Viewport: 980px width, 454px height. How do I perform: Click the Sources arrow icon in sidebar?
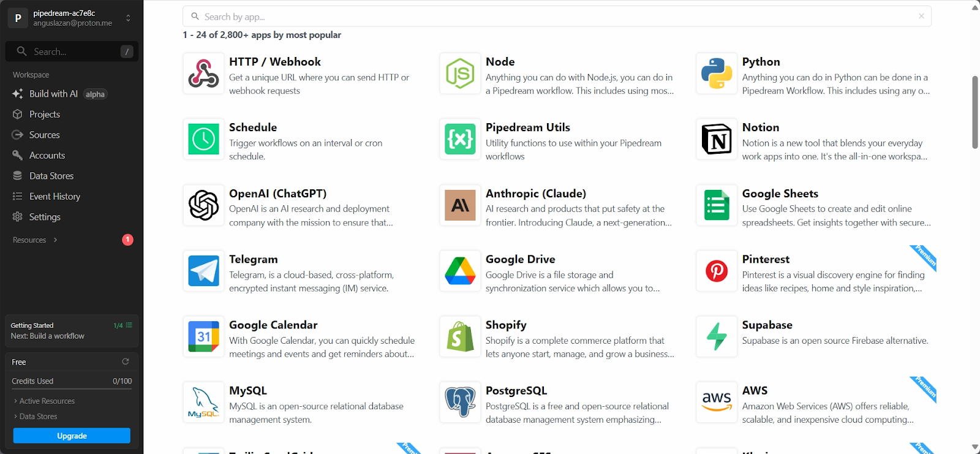[18, 135]
